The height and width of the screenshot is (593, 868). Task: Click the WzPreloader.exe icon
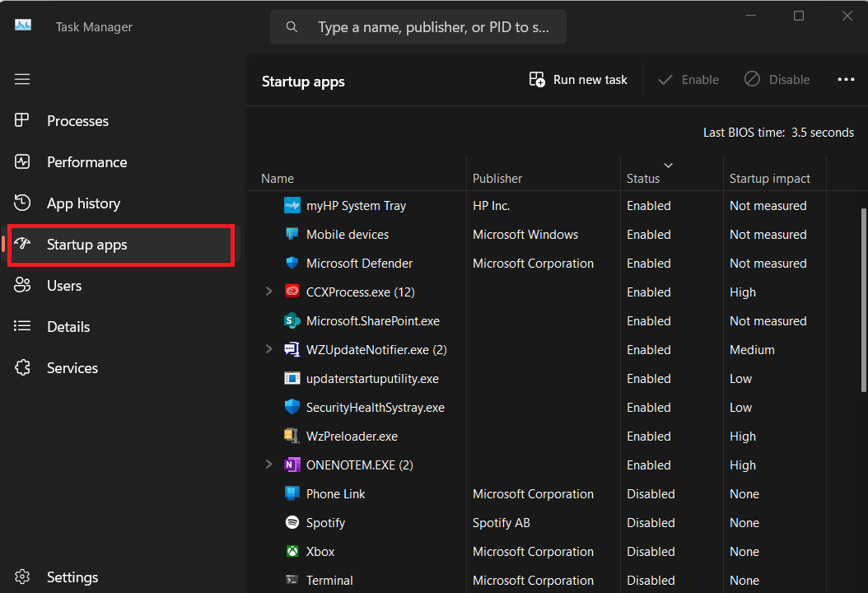[292, 436]
